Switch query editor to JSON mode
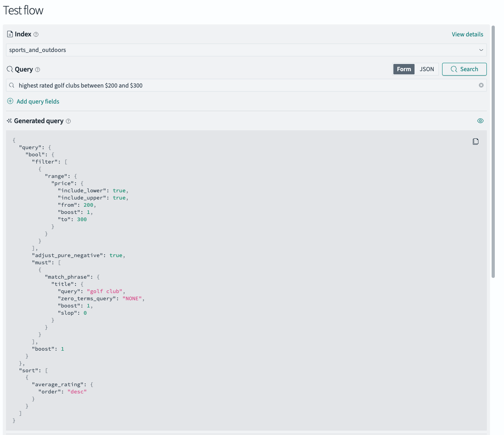The image size is (504, 435). 427,69
